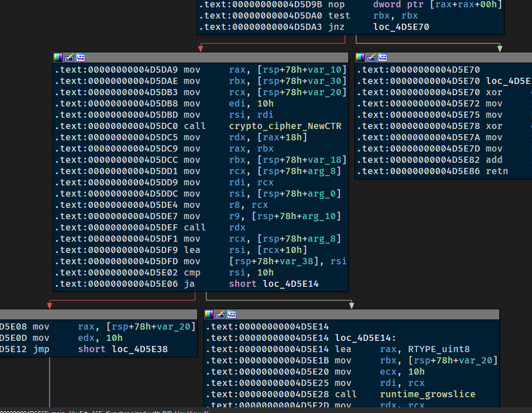Click RTYPE_uint8 operand
Viewport: 532px width, 413px height.
tap(438, 349)
